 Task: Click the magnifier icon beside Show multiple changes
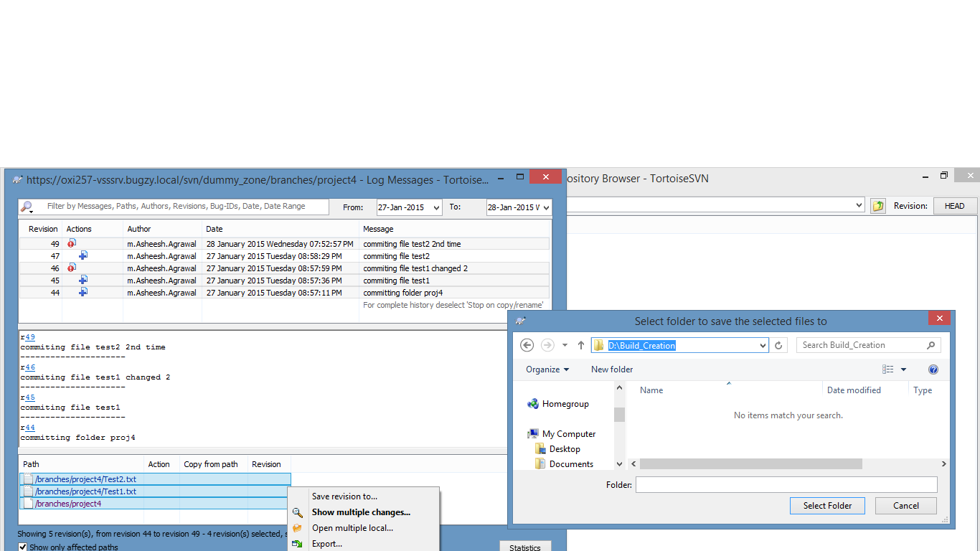tap(298, 512)
